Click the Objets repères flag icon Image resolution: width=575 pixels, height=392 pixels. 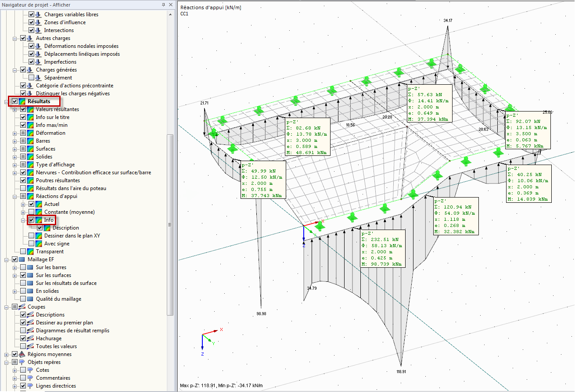(22, 362)
